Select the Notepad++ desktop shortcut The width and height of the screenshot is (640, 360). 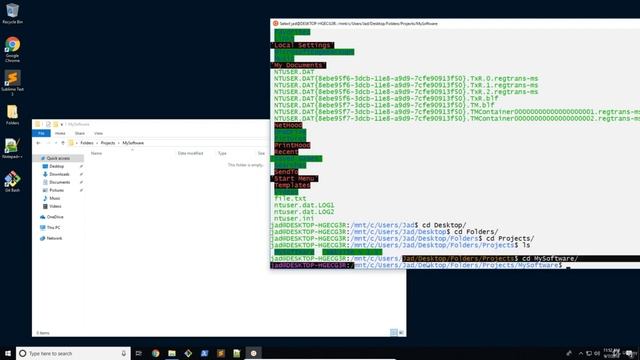(12, 149)
